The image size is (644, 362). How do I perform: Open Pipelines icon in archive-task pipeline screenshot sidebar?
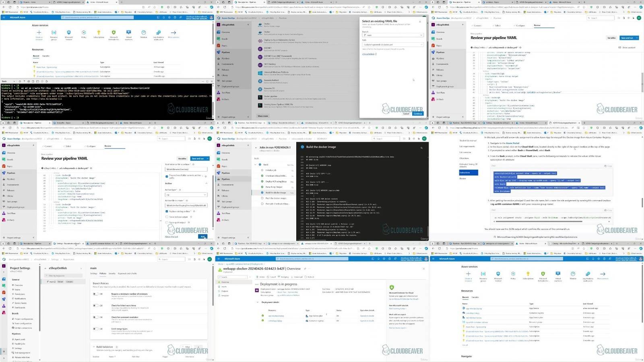tap(4, 173)
